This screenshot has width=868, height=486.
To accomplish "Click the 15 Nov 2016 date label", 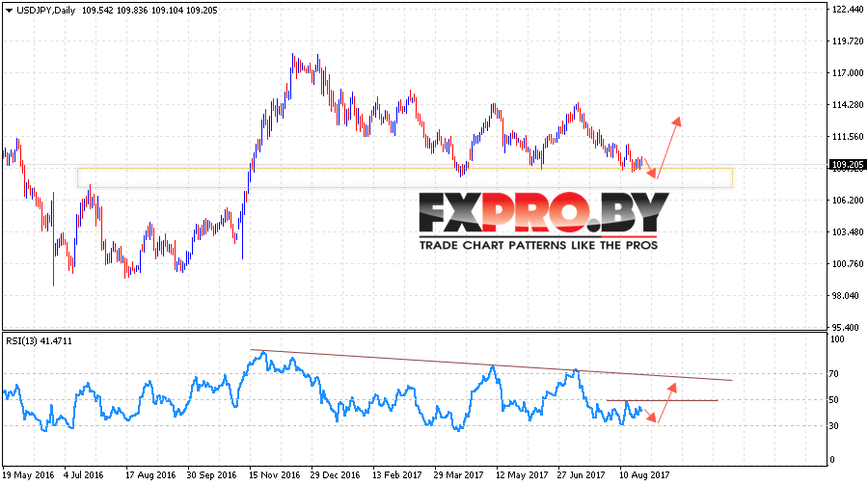I will 275,475.
